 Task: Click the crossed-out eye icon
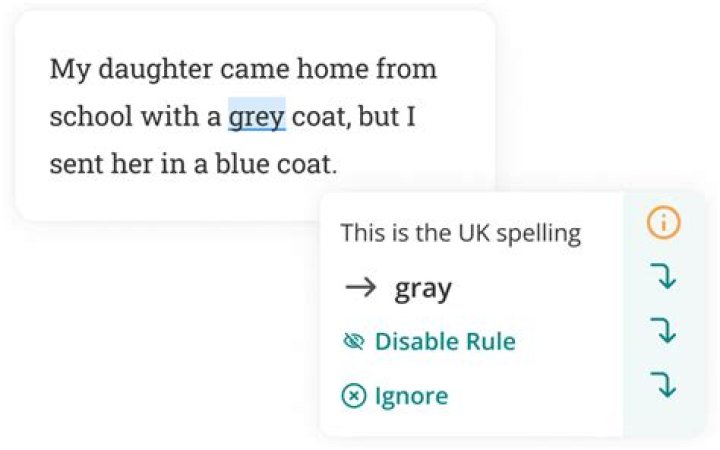point(353,342)
